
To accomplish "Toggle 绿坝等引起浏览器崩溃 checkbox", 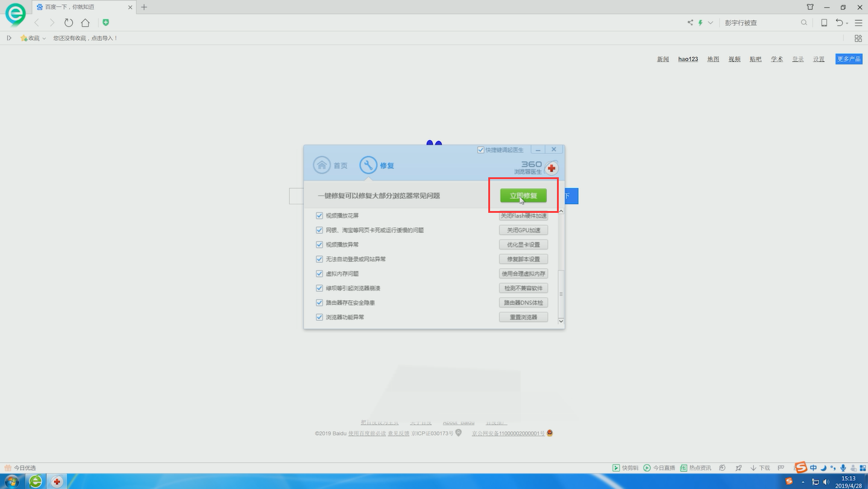I will tap(319, 288).
